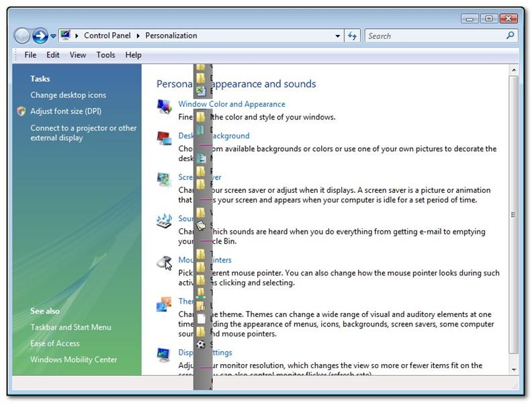Click the Theme icon

[x=164, y=304]
